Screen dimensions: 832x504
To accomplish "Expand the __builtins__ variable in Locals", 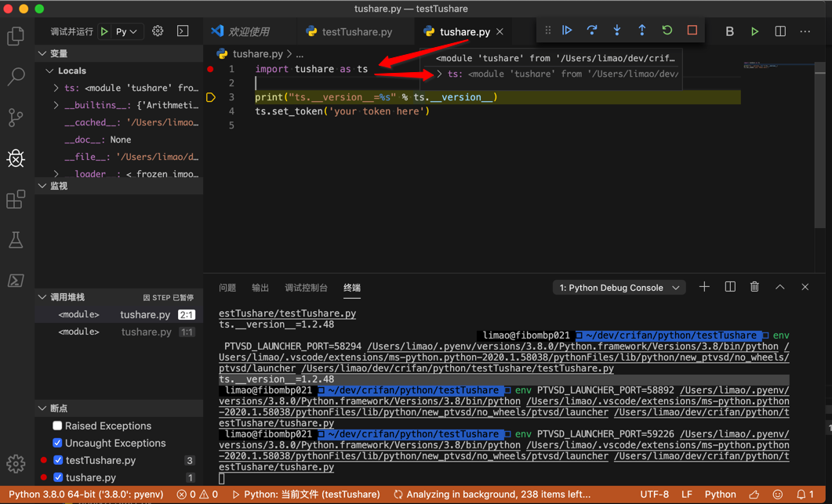I will (x=56, y=105).
